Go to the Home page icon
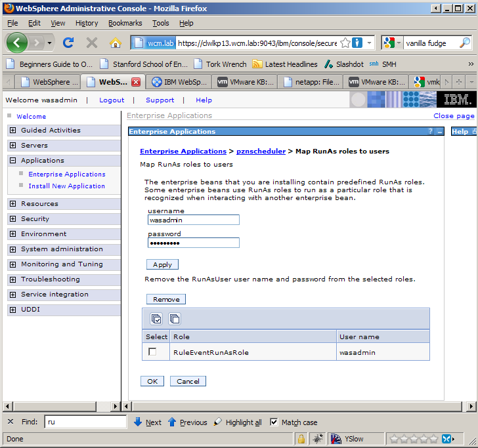Image resolution: width=478 pixels, height=448 pixels. [116, 43]
